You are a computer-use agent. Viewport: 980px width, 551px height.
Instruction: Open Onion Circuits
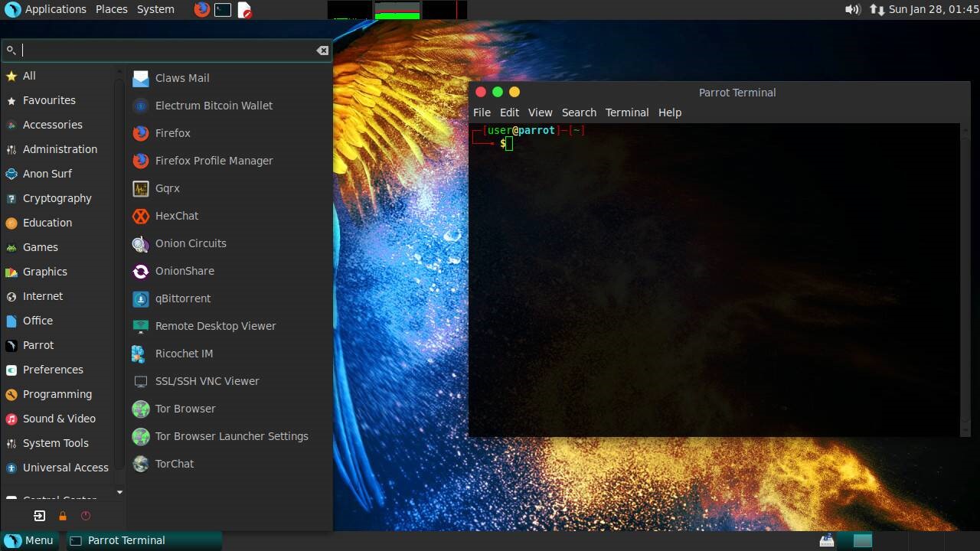(x=190, y=243)
